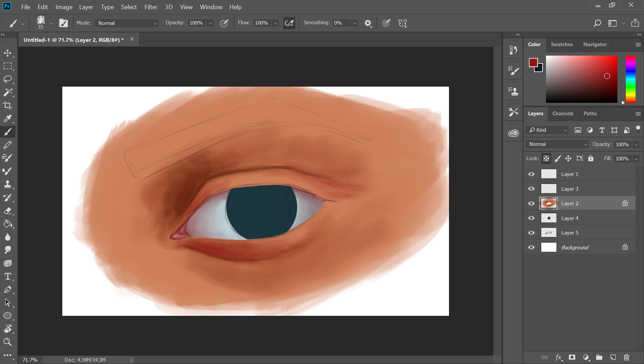Image resolution: width=644 pixels, height=364 pixels.
Task: Select the Hand tool
Action: (8, 329)
